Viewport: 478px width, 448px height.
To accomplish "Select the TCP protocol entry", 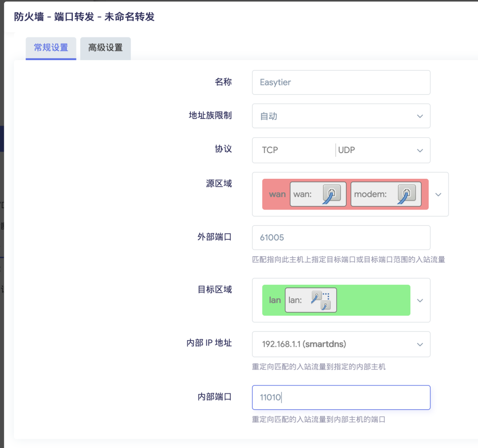I will [x=270, y=150].
